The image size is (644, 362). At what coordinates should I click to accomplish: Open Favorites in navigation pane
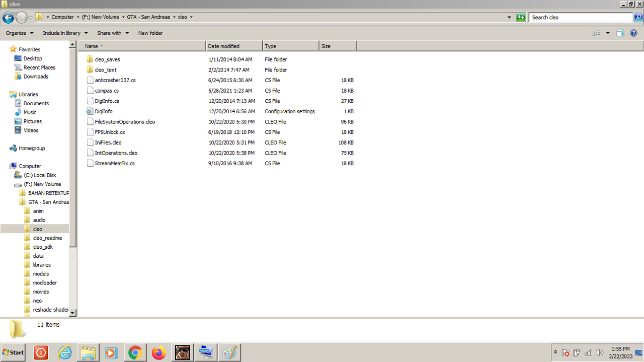pos(29,49)
